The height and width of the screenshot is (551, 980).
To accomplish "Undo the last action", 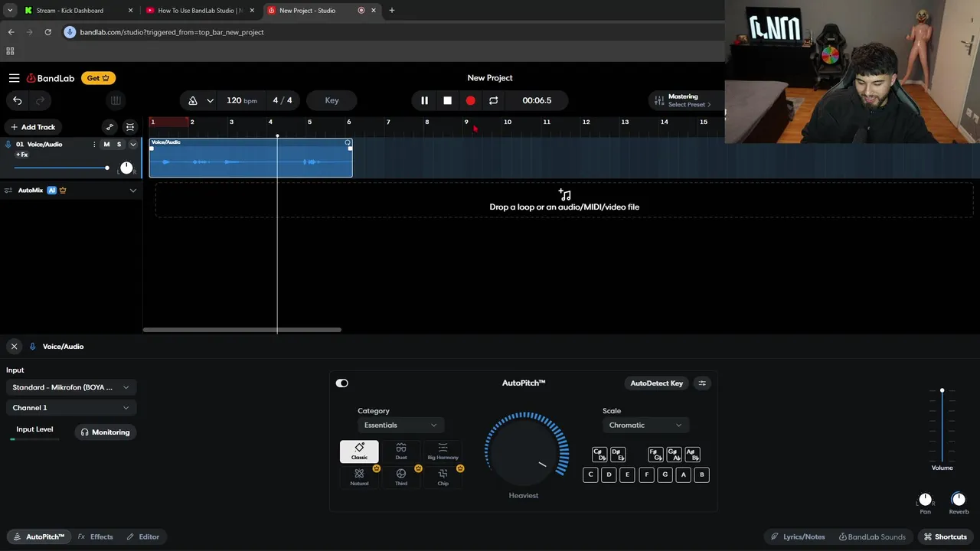I will 17,100.
